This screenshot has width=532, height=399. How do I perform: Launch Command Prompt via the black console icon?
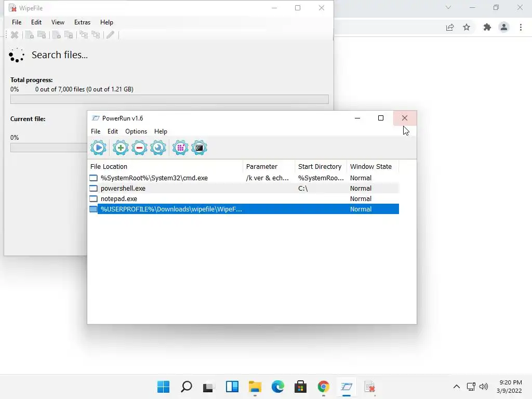pos(199,148)
